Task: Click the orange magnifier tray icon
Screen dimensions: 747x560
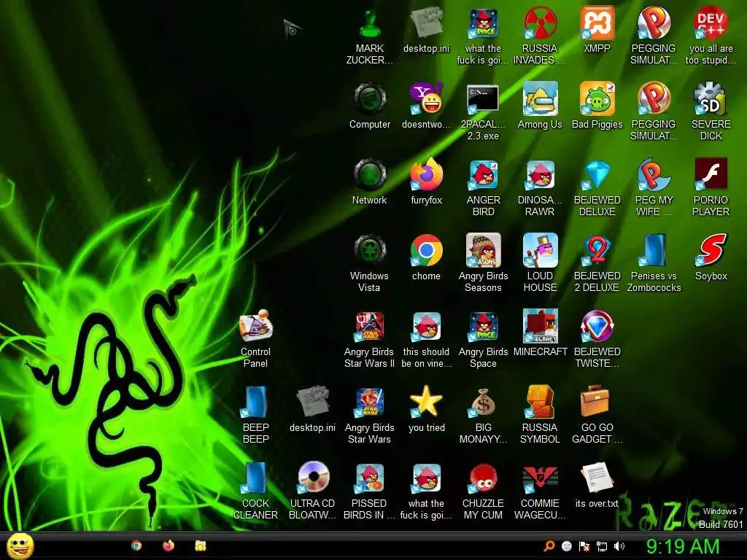Action: tap(549, 546)
